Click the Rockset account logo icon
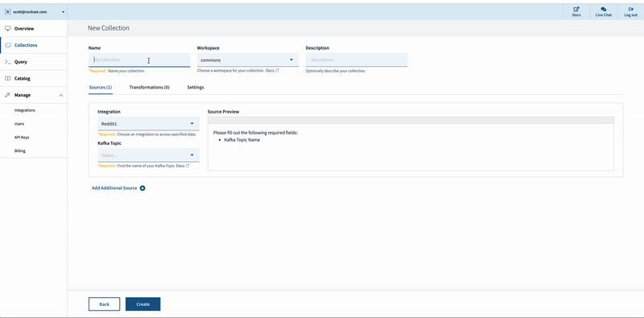 pos(7,12)
